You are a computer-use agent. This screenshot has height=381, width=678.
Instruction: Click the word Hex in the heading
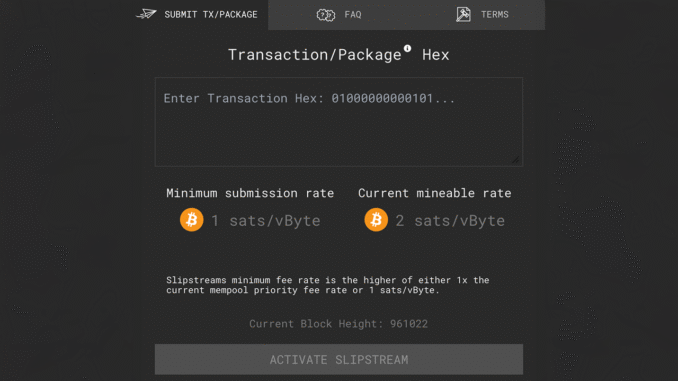pyautogui.click(x=436, y=55)
